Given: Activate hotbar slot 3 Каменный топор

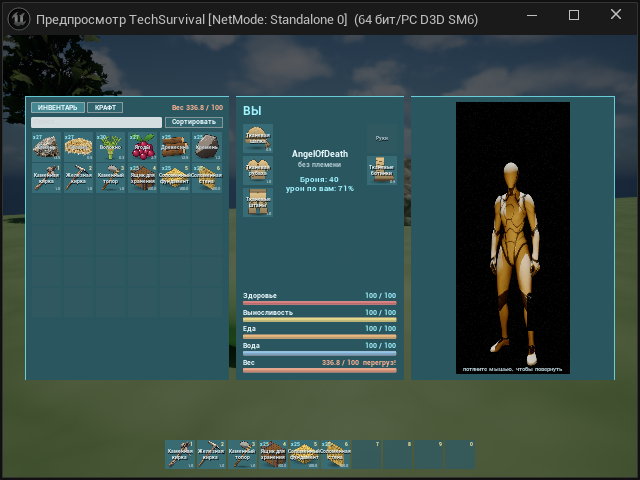Looking at the screenshot, I should (242, 454).
